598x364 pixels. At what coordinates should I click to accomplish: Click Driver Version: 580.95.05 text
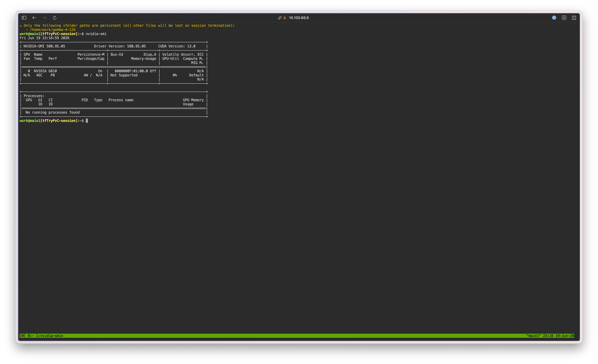click(120, 46)
